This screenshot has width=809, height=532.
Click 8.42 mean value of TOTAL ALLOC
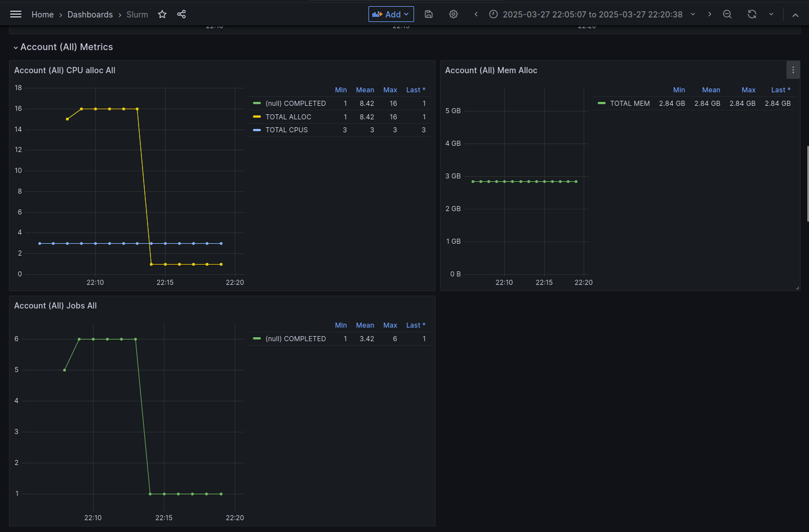[367, 117]
